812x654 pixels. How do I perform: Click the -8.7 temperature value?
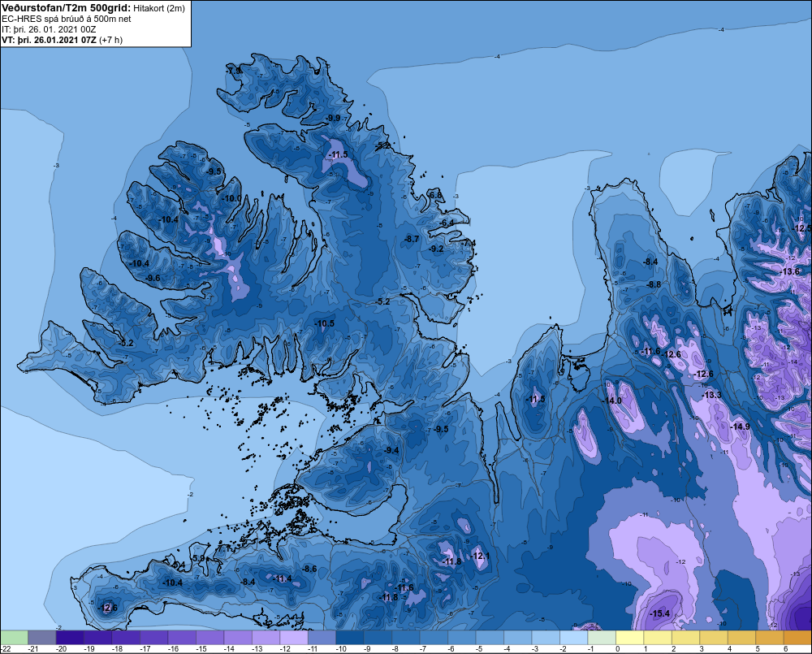(411, 239)
